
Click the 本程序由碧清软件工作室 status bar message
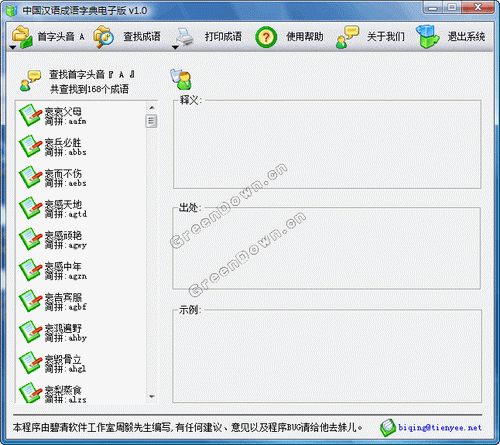click(187, 427)
